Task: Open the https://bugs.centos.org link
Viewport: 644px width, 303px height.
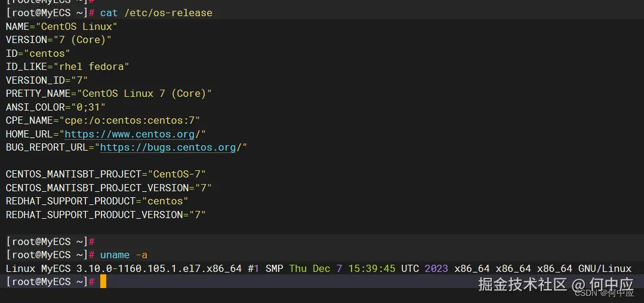Action: point(168,148)
